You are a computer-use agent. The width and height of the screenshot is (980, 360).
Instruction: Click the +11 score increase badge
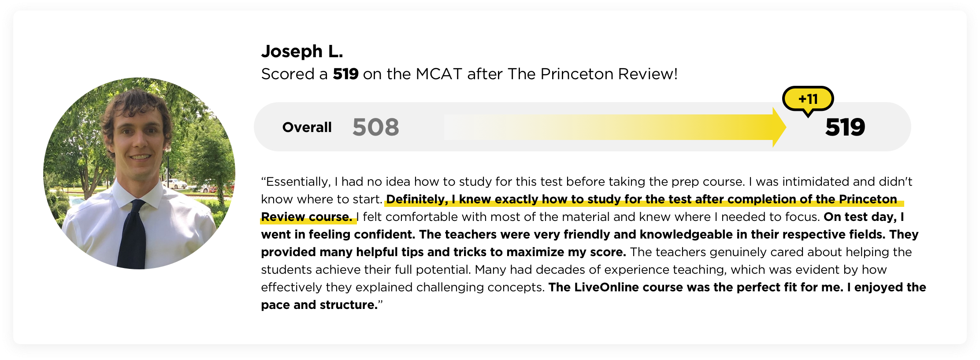tap(808, 99)
